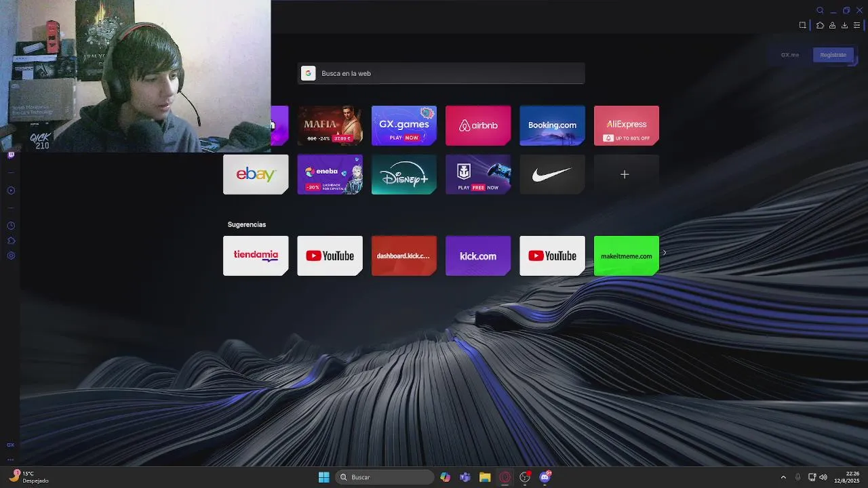
Task: Open first YouTube suggestion after tiendamia
Action: click(x=330, y=256)
